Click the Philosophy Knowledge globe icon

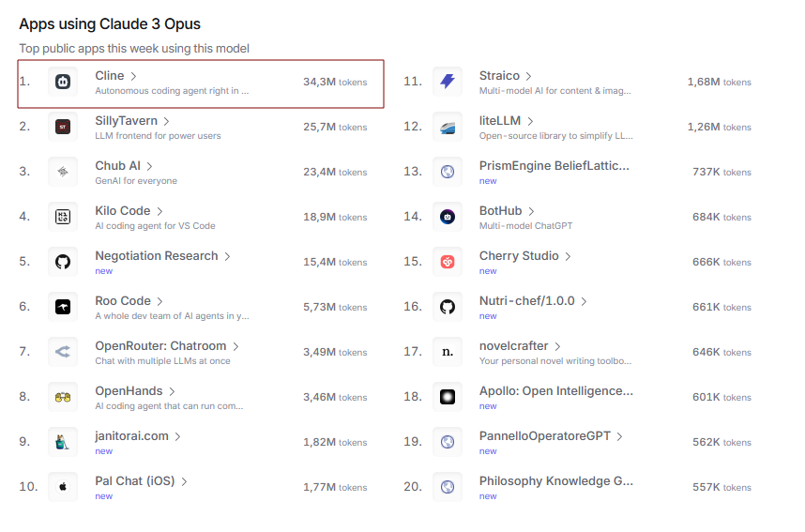448,487
